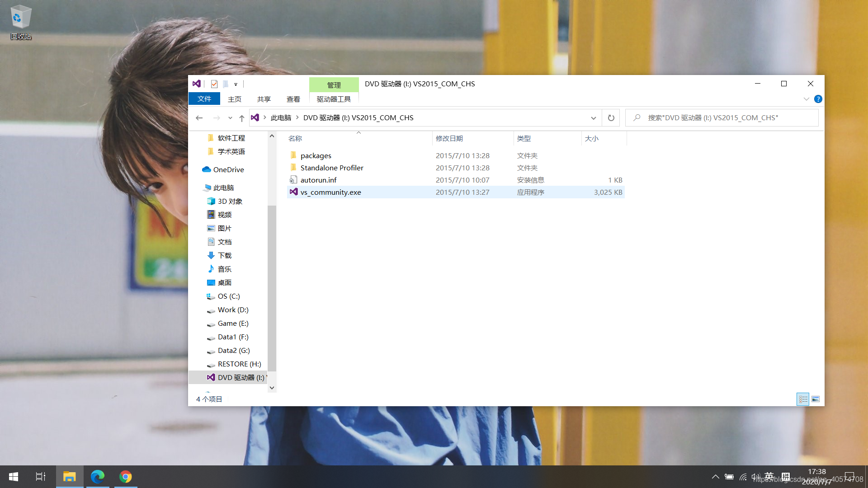Open Microsoft Edge from taskbar
The height and width of the screenshot is (488, 868).
(x=98, y=477)
